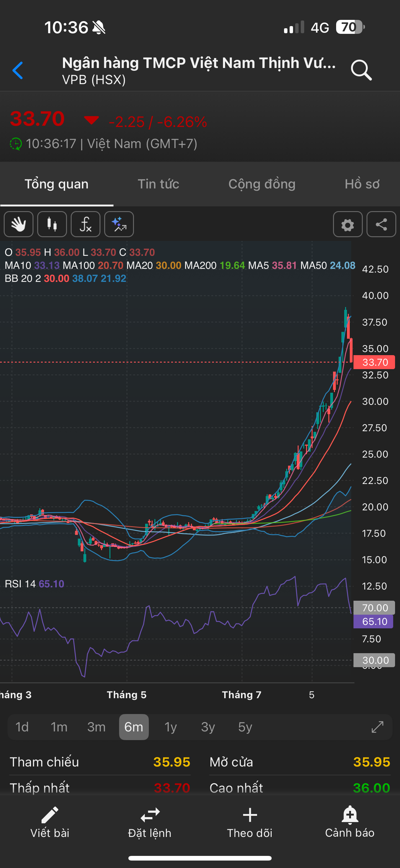The width and height of the screenshot is (400, 868).
Task: Tap the MA20 30.00 legend entry
Action: click(154, 265)
